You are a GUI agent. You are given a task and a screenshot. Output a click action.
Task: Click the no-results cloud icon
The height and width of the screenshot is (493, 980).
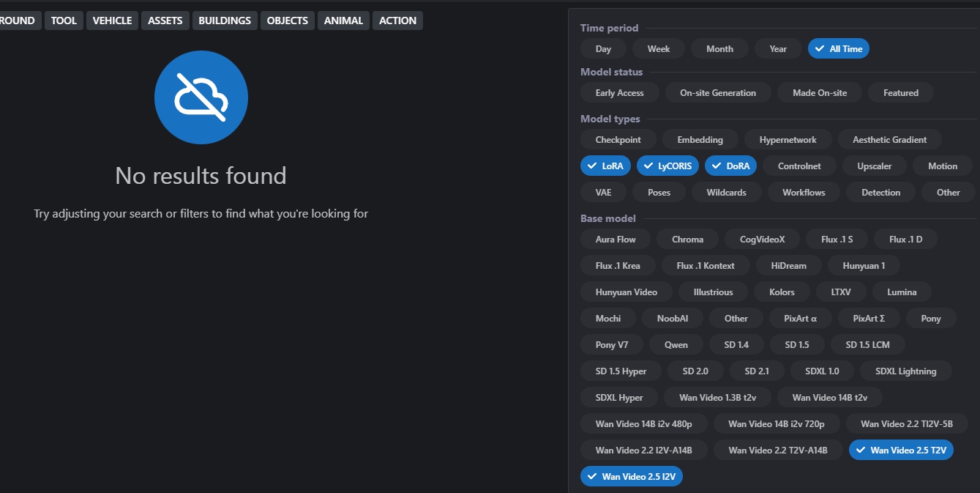[201, 97]
